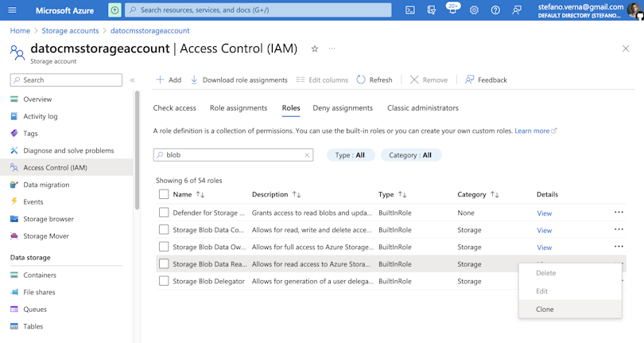Screen dimensions: 644x343
Task: Sort roles by the Type column
Action: [x=392, y=194]
